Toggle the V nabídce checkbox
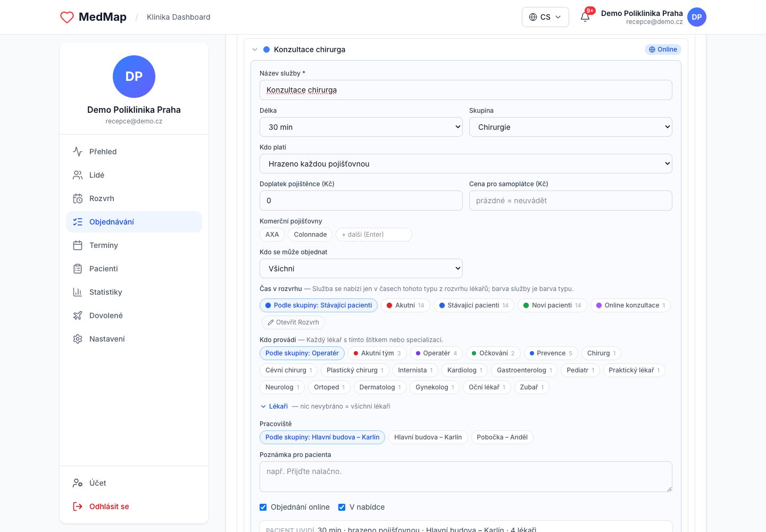766x532 pixels. click(342, 507)
